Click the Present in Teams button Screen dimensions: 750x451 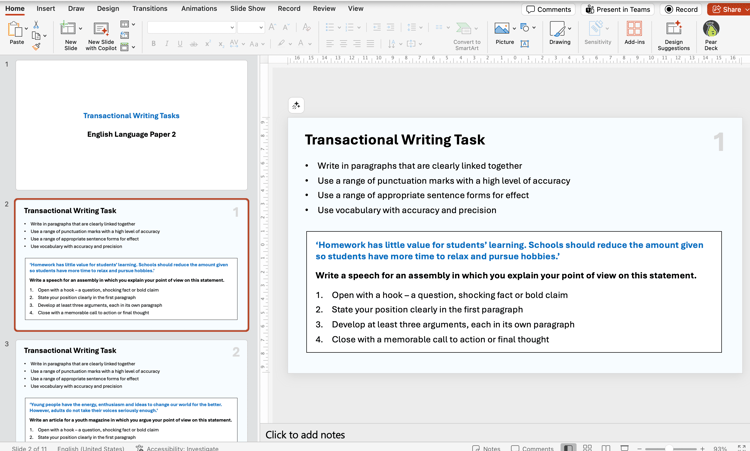click(618, 9)
